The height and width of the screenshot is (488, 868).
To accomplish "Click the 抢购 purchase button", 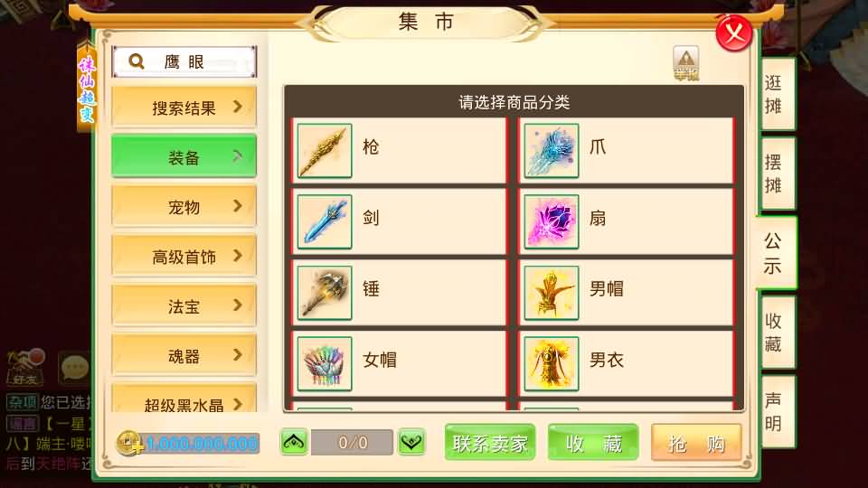I will [696, 443].
